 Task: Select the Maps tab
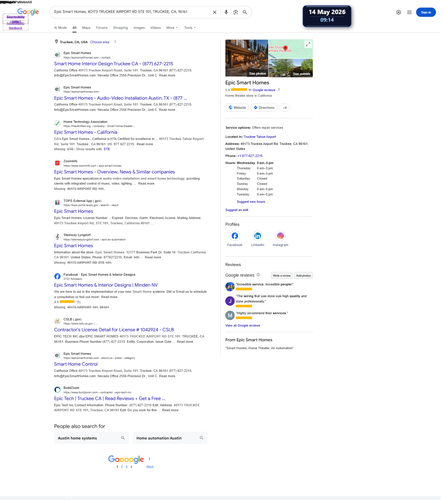87,28
